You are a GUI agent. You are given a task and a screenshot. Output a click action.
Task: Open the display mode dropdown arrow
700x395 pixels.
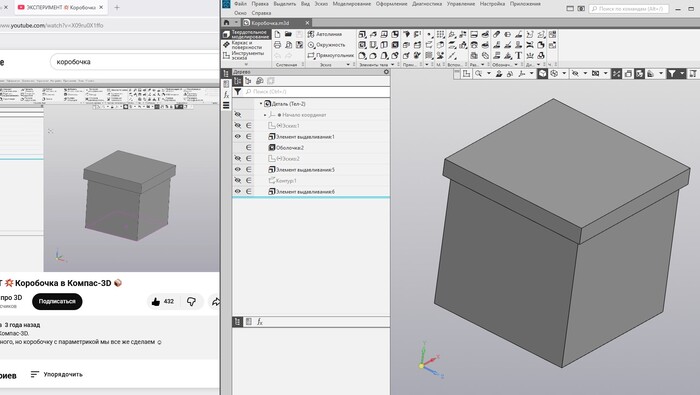point(565,74)
